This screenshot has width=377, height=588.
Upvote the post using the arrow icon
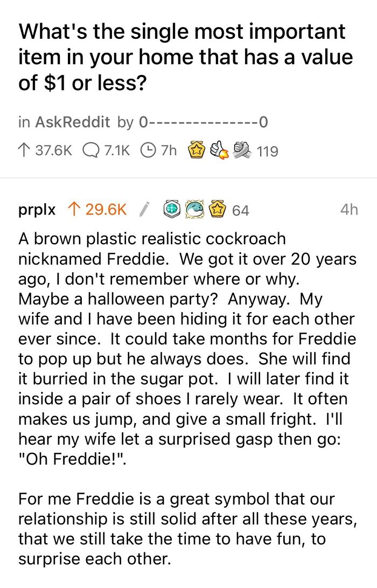(24, 151)
